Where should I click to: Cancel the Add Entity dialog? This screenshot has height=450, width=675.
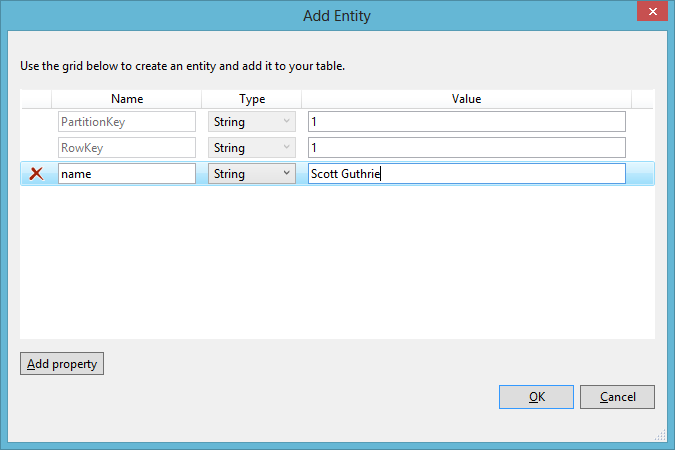pyautogui.click(x=617, y=397)
